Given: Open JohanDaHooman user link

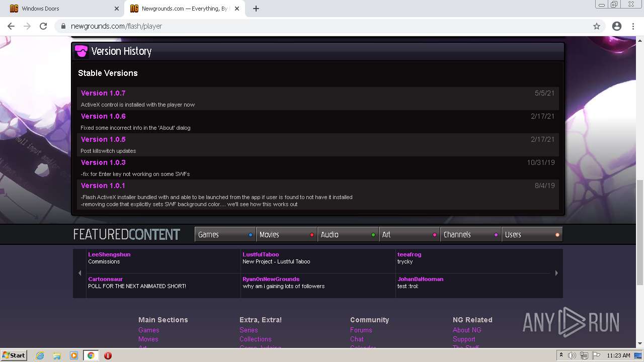Looking at the screenshot, I should [x=420, y=279].
